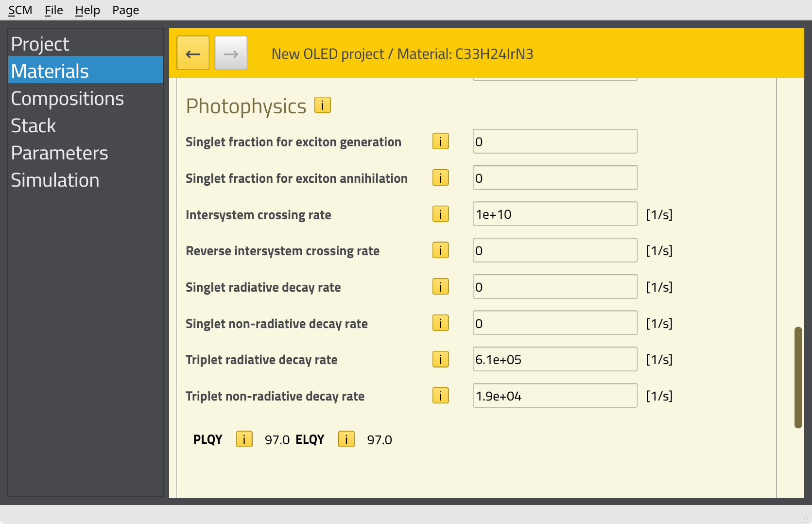This screenshot has width=812, height=524.
Task: Click the Intersystem crossing rate input field
Action: 554,214
